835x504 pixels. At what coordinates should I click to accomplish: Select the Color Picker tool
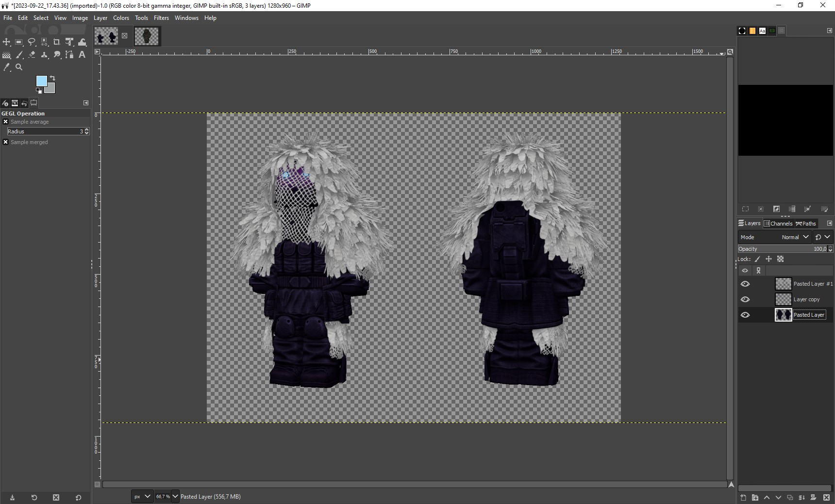(6, 67)
